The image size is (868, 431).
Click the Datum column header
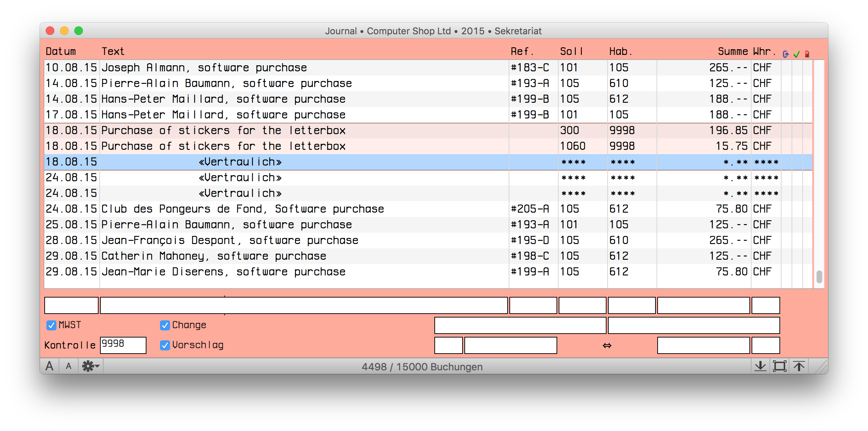61,51
